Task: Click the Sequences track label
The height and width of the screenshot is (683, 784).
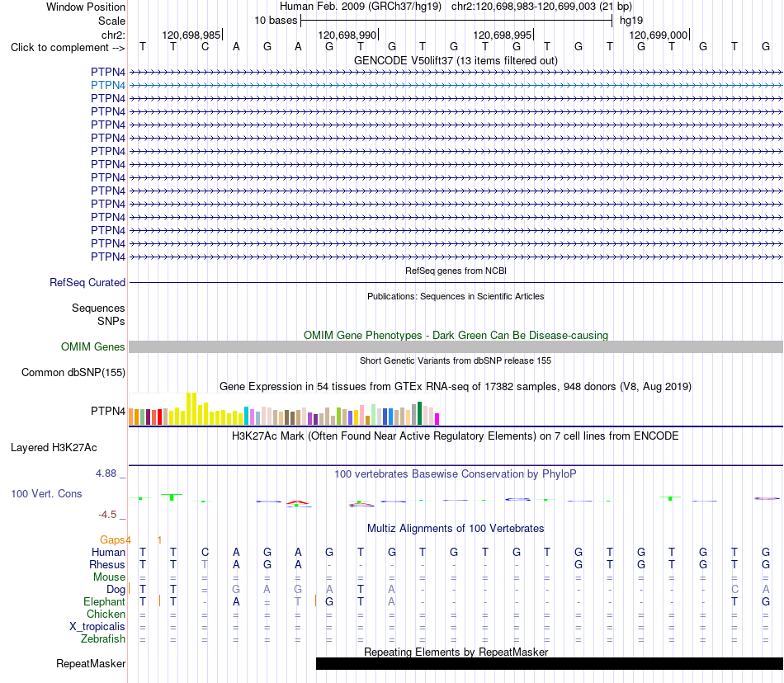Action: point(98,308)
